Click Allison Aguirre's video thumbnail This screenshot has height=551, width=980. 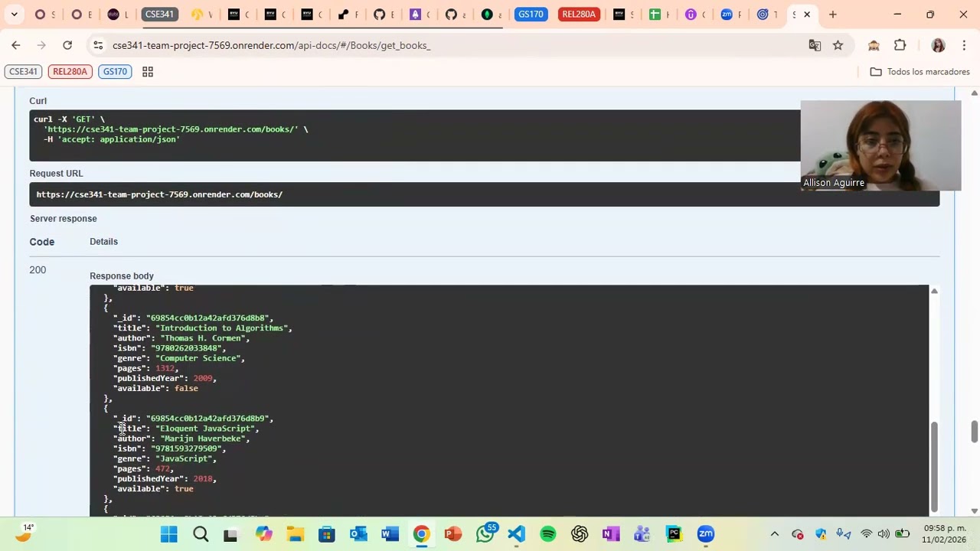coord(880,145)
